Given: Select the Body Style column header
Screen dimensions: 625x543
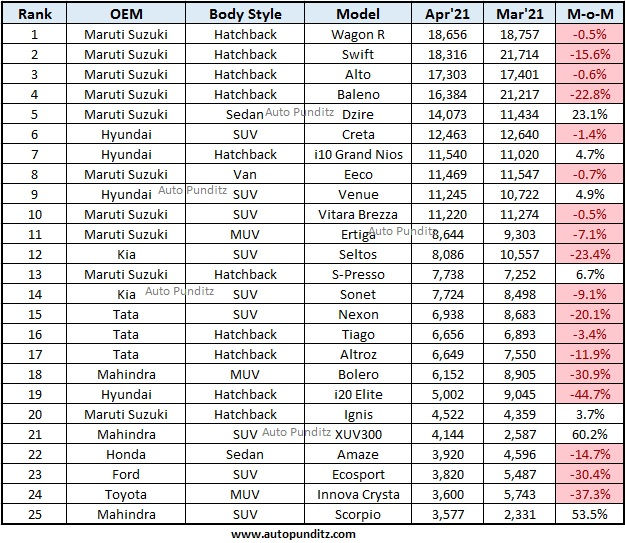Looking at the screenshot, I should [x=245, y=15].
